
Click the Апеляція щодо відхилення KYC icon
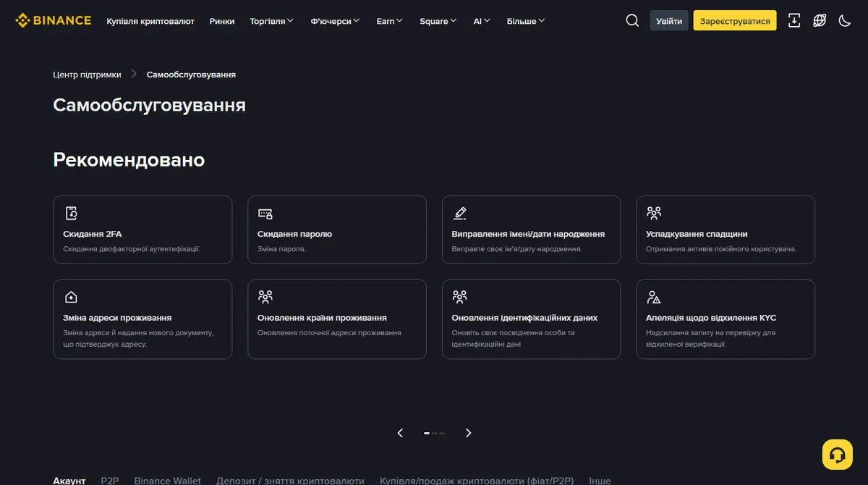click(x=653, y=297)
